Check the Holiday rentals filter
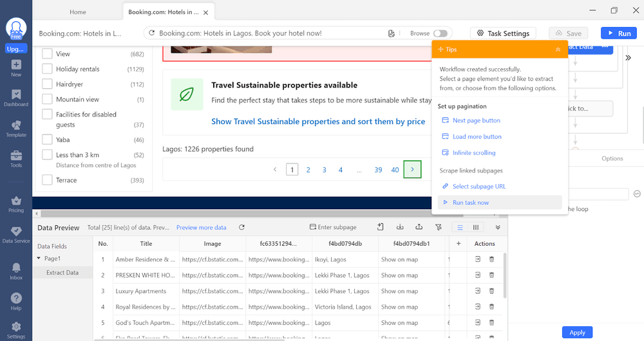This screenshot has width=644, height=341. click(47, 69)
